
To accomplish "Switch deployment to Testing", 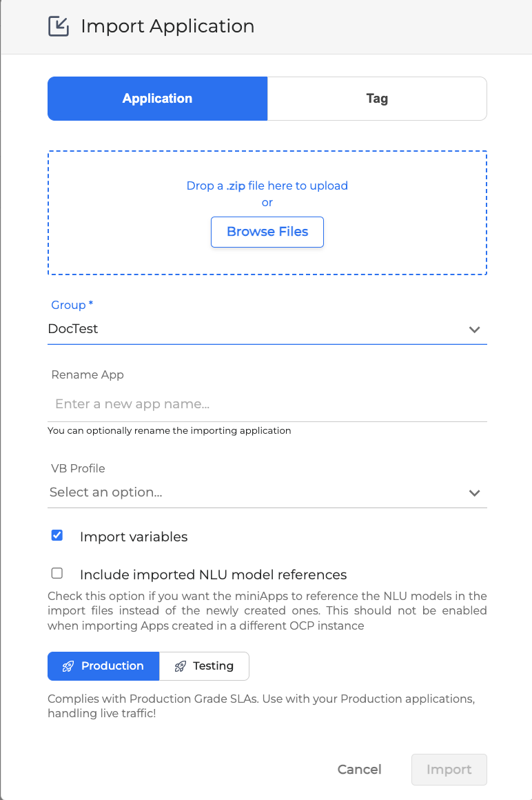I will point(204,666).
